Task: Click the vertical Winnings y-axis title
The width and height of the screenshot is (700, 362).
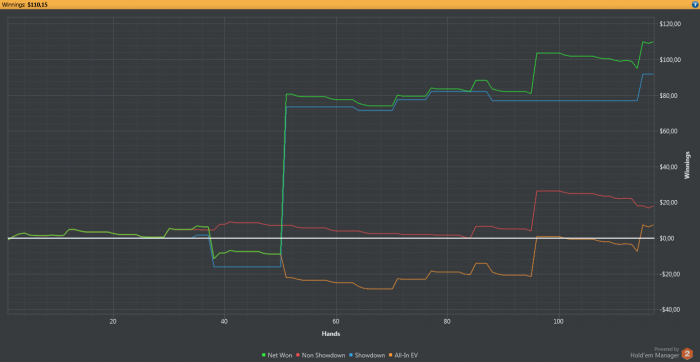Action: [687, 167]
